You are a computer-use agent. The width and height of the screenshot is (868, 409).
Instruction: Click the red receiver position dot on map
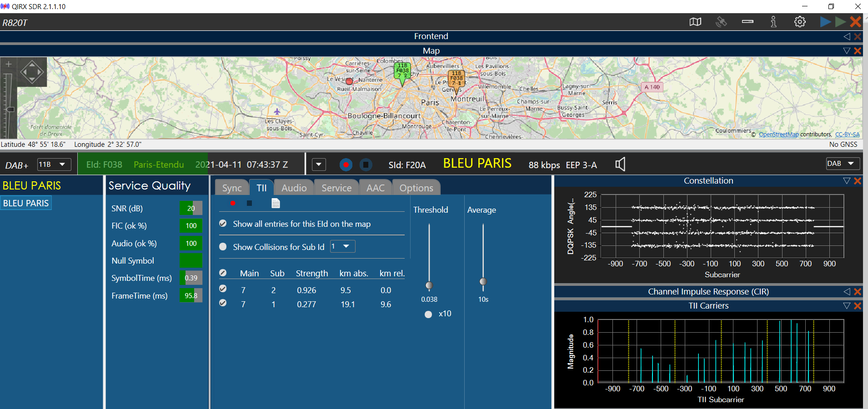[x=349, y=81]
